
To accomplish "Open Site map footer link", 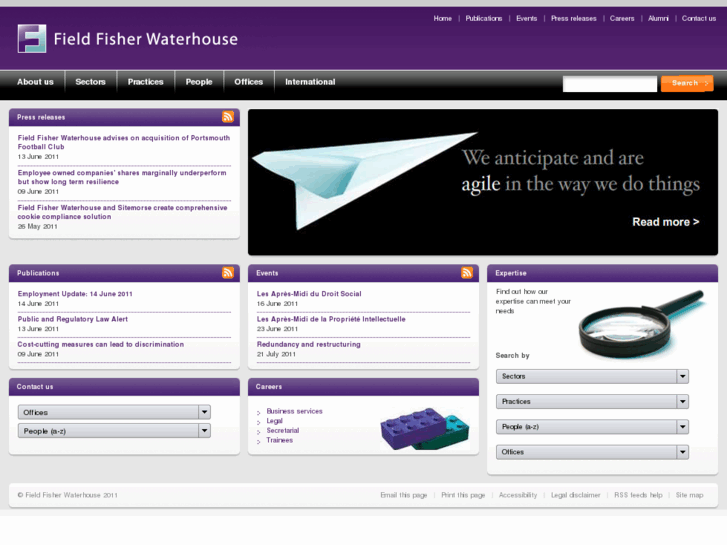I will pyautogui.click(x=689, y=495).
